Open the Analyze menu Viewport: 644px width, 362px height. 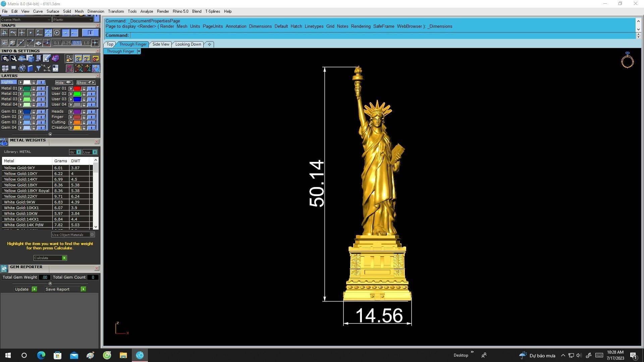[147, 11]
